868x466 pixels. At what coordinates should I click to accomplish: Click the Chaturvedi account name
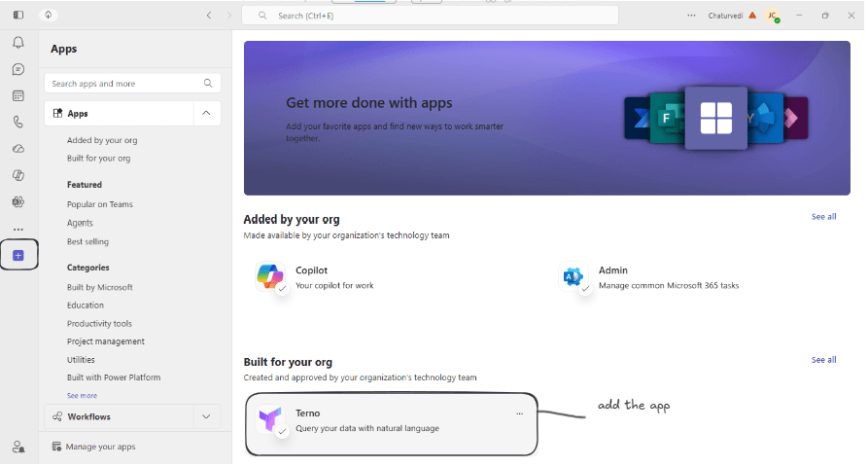725,16
